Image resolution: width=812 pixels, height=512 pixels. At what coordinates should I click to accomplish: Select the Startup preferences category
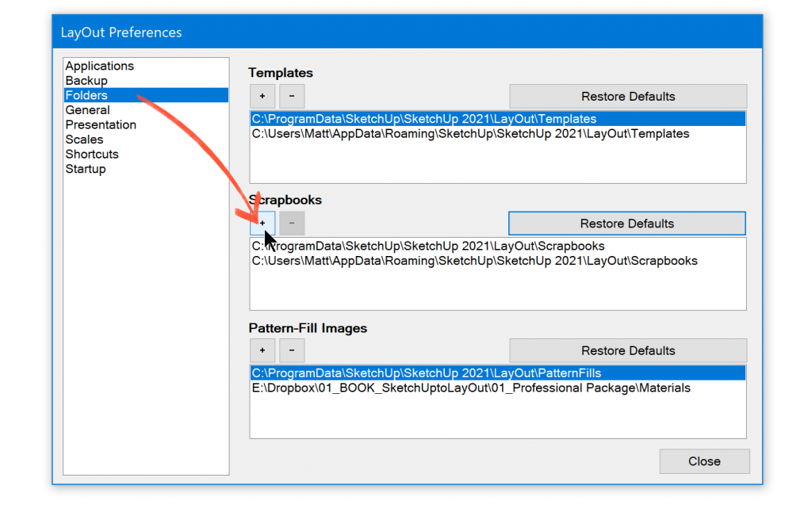86,169
